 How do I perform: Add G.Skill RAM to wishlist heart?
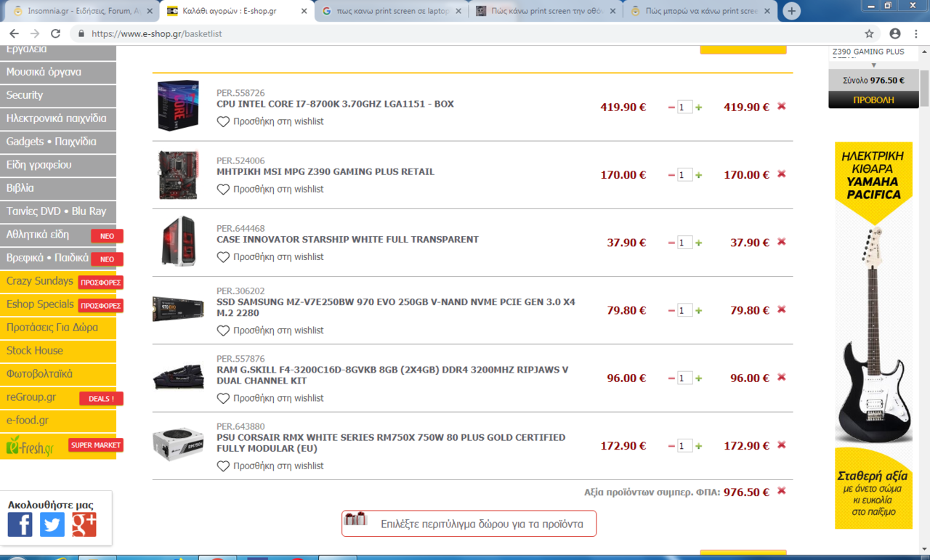tap(223, 398)
